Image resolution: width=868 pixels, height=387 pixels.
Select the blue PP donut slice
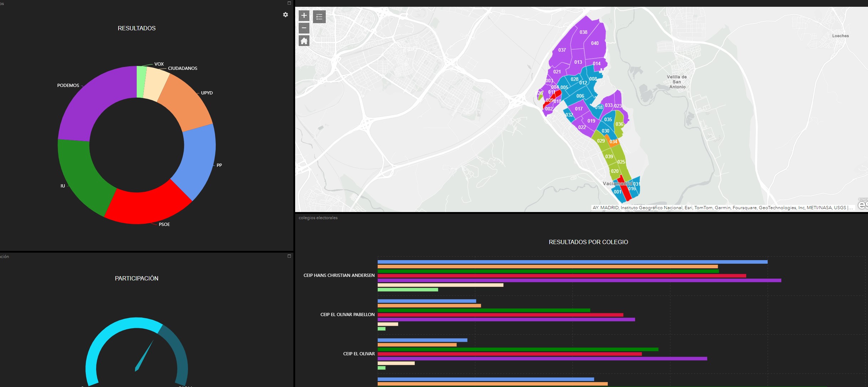199,160
